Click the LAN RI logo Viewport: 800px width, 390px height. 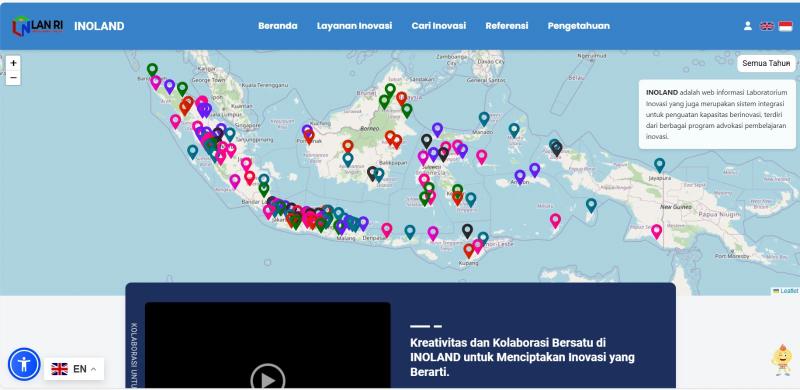[x=38, y=26]
